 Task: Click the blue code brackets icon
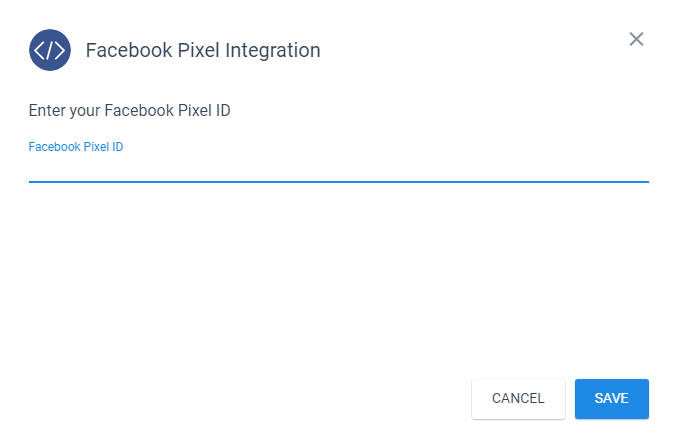(x=50, y=50)
